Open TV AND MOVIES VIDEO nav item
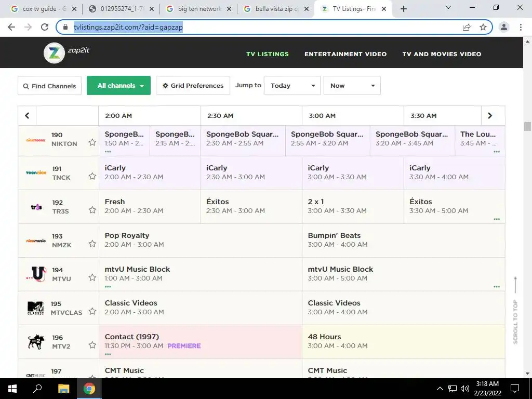 coord(442,54)
